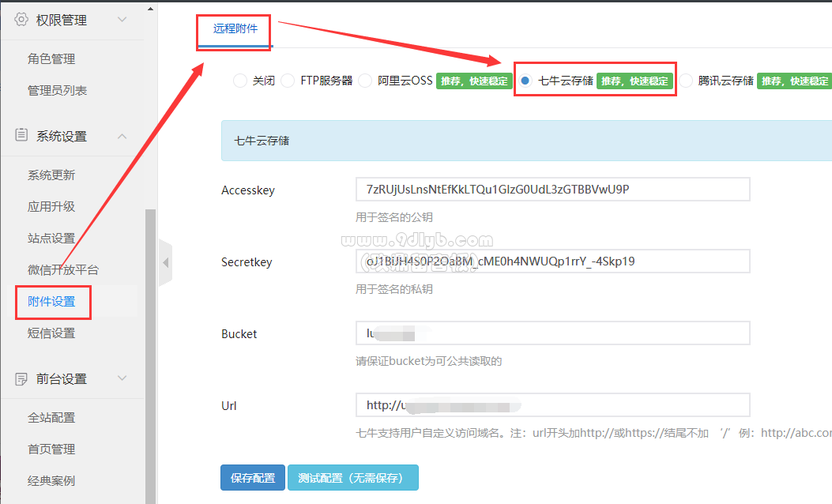
Task: Select the FTP服务器 radio option
Action: [x=288, y=81]
